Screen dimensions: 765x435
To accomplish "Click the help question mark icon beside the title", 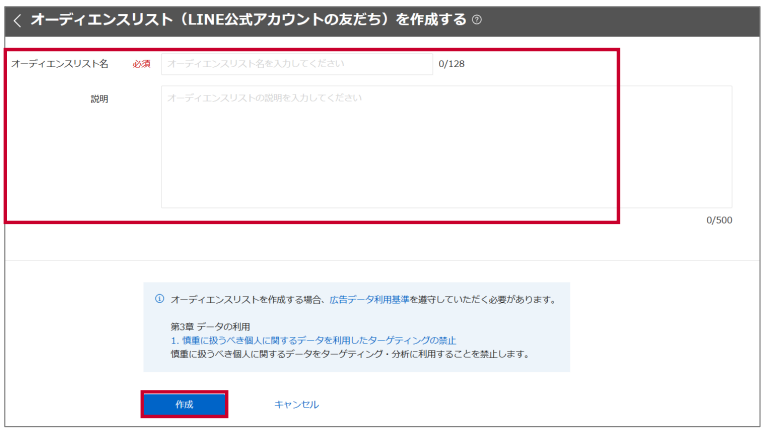I will click(x=476, y=21).
